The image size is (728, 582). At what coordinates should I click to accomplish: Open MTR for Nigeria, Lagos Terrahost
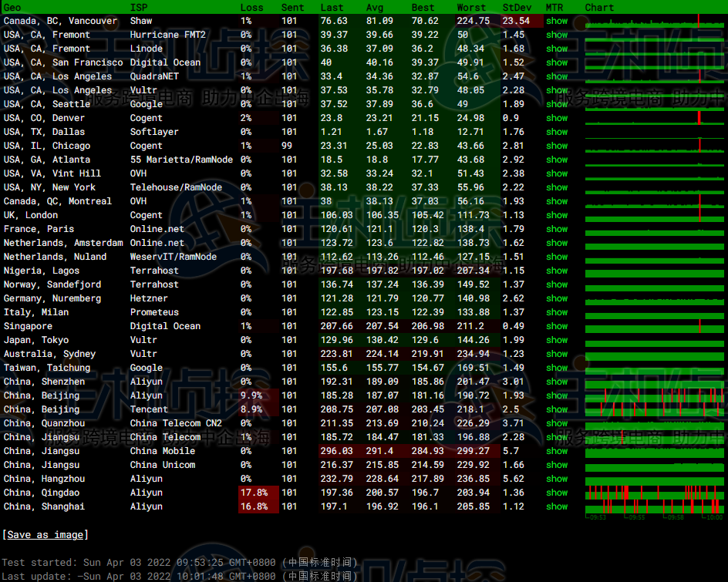557,271
